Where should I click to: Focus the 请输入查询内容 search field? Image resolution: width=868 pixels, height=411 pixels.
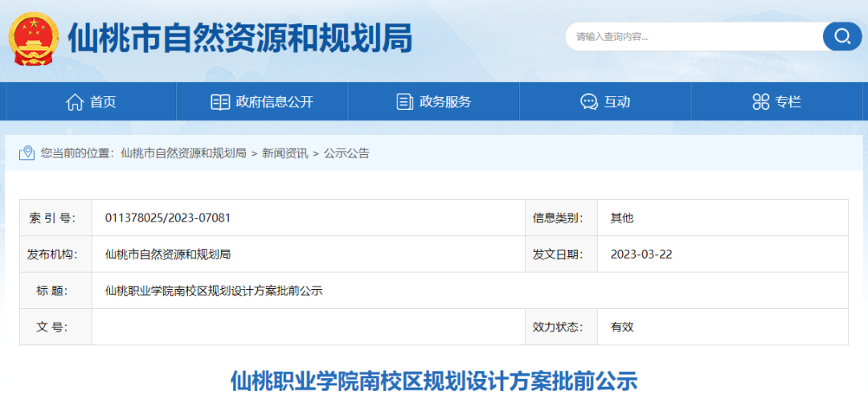[694, 36]
